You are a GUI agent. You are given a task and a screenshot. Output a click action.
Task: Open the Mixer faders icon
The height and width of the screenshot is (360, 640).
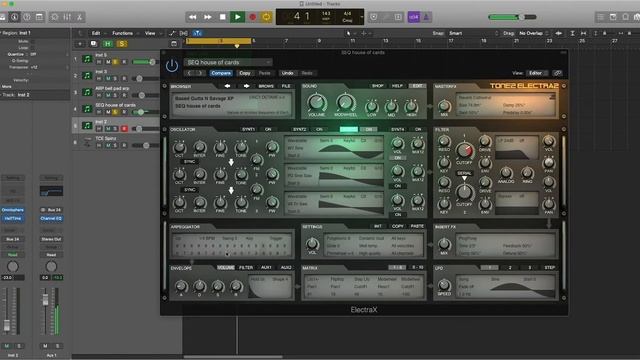tap(67, 17)
